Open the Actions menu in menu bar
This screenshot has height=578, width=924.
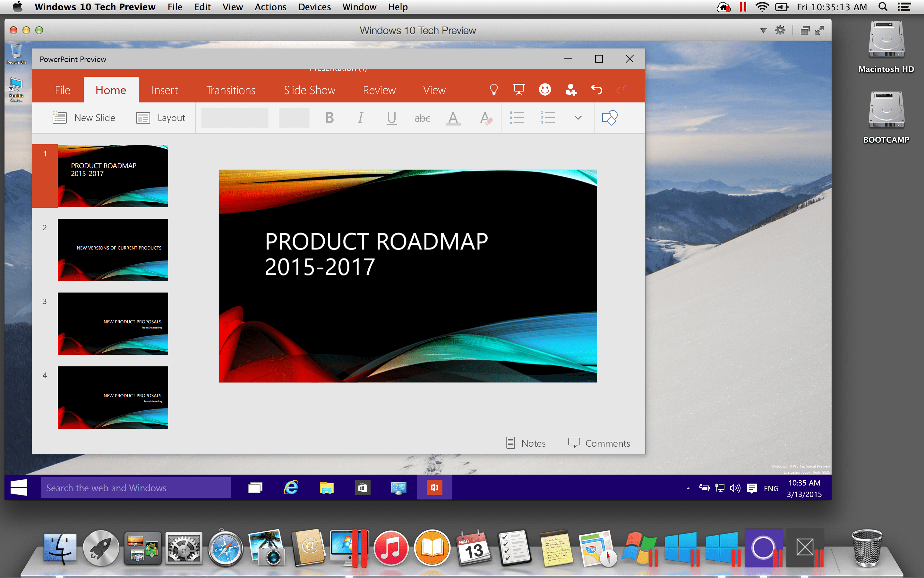click(270, 7)
